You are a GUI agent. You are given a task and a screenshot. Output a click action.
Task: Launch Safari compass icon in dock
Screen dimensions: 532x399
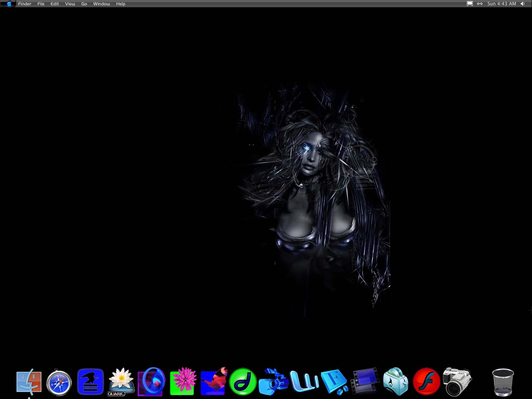[x=59, y=383]
